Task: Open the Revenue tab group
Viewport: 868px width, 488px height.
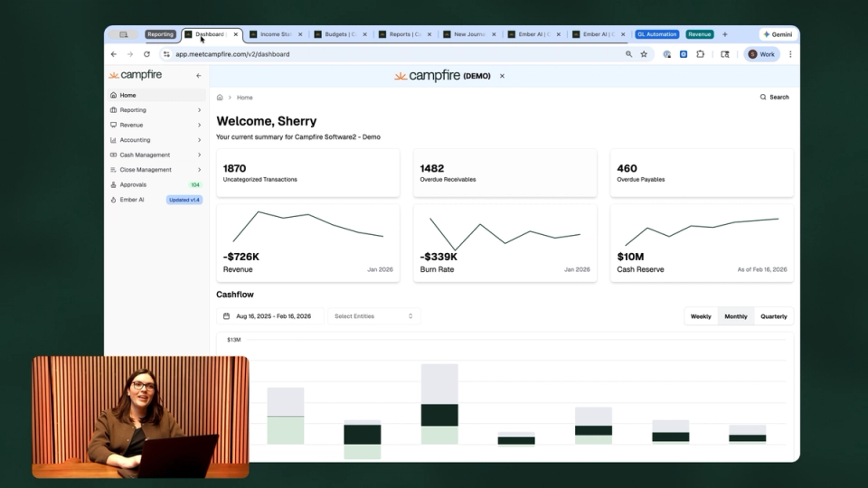Action: pos(700,34)
